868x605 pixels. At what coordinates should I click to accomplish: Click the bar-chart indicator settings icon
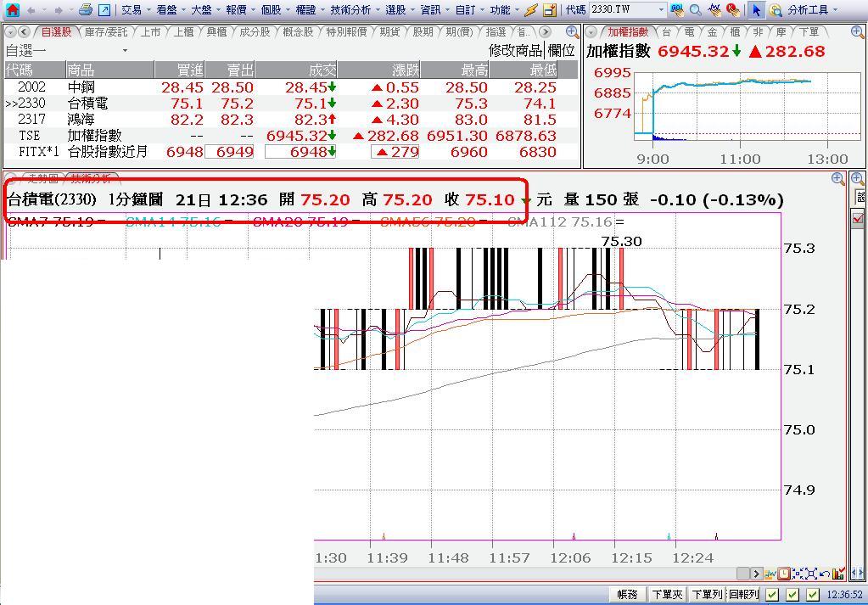(838, 574)
